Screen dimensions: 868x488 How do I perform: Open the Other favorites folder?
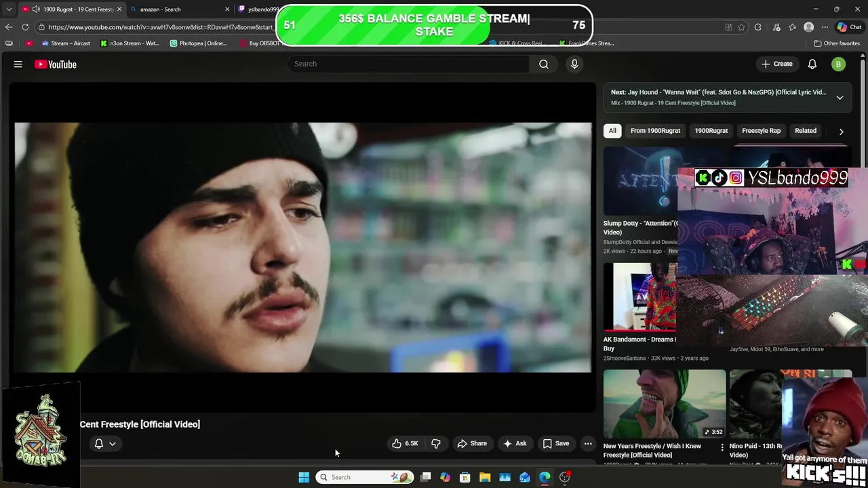tap(837, 43)
